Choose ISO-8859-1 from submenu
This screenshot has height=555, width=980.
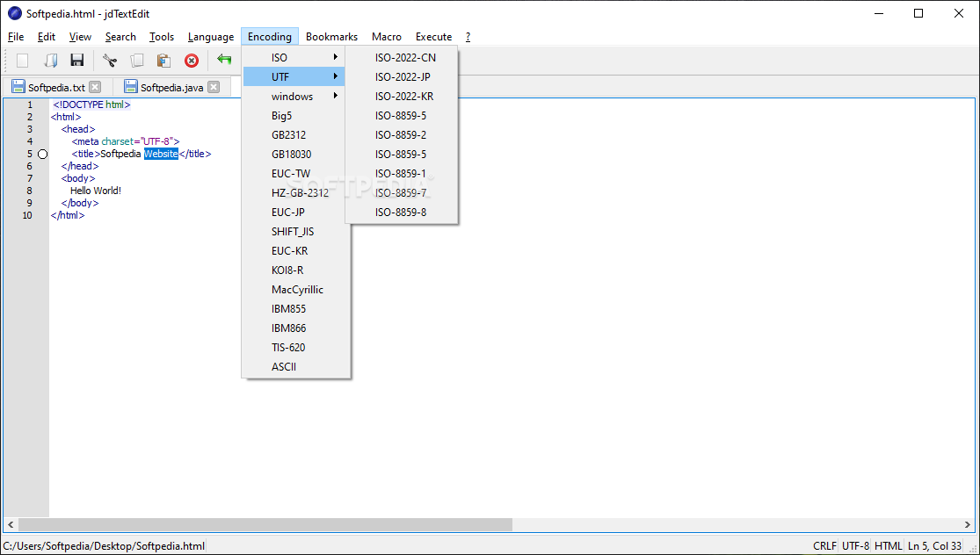pos(402,174)
